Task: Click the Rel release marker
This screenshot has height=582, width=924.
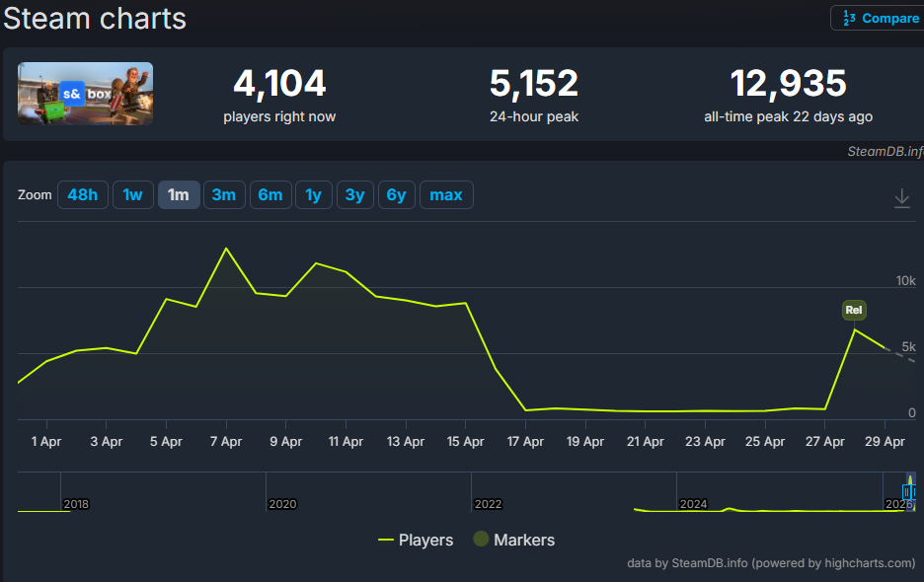Action: pos(854,310)
